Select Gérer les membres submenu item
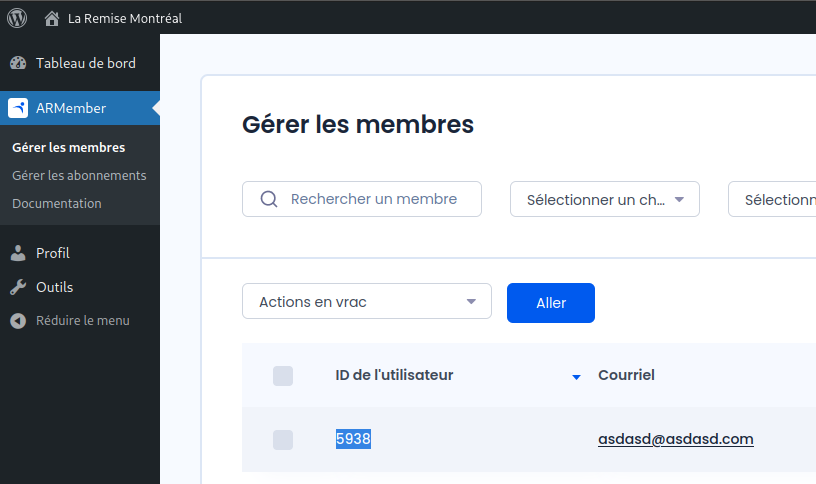The width and height of the screenshot is (816, 484). pyautogui.click(x=68, y=147)
